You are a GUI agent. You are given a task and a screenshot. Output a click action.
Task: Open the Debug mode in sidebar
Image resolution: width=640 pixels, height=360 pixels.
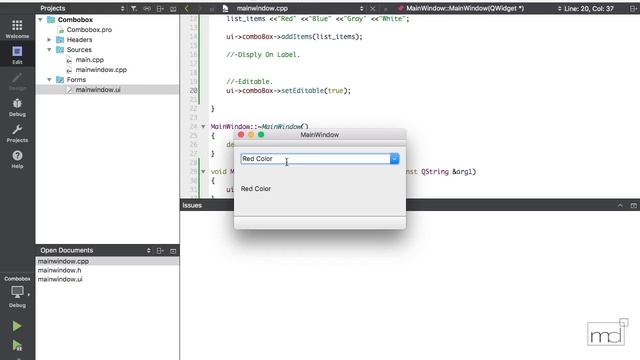tap(17, 107)
